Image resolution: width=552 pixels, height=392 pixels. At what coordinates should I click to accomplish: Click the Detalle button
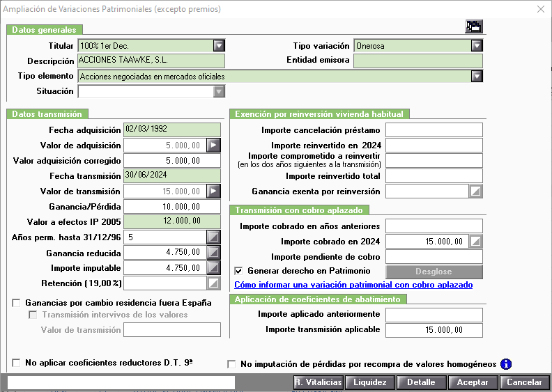pos(421,382)
